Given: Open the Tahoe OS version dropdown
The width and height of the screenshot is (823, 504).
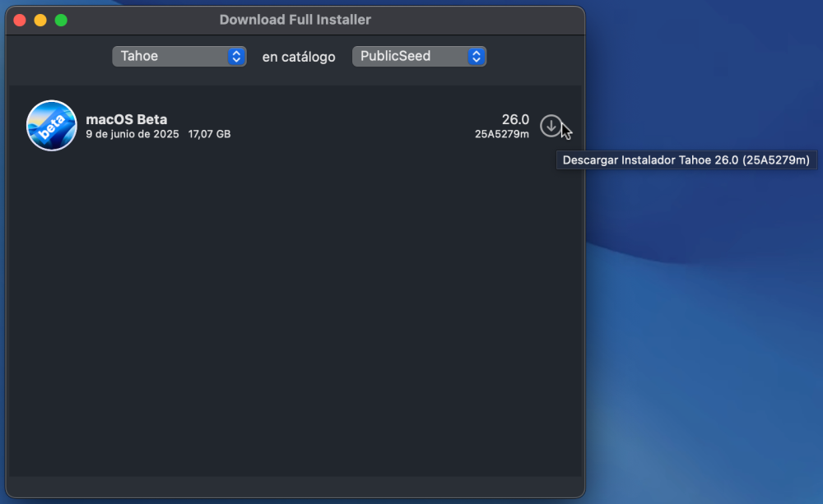Looking at the screenshot, I should [179, 56].
